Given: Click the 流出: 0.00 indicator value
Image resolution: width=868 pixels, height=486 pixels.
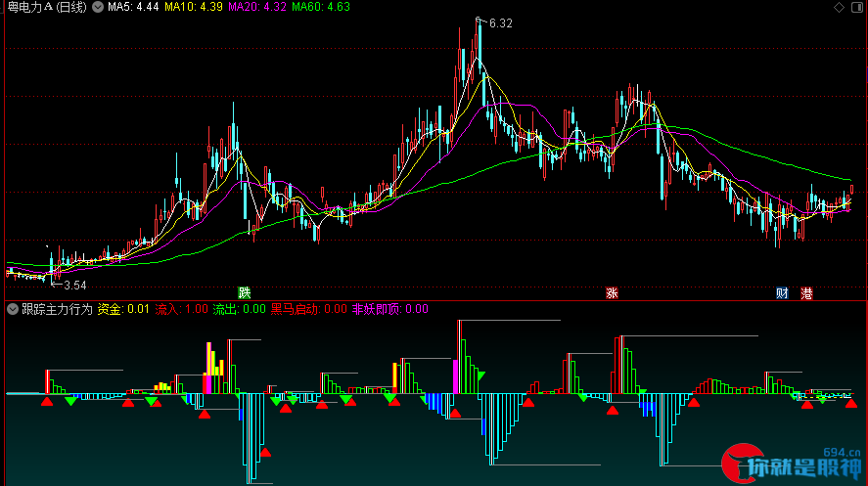Looking at the screenshot, I should tap(239, 309).
